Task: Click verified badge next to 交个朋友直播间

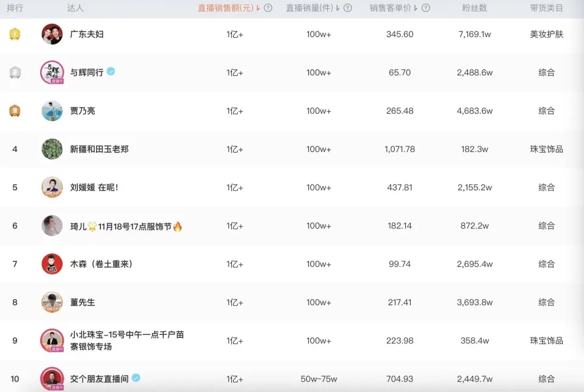Action: coord(136,378)
